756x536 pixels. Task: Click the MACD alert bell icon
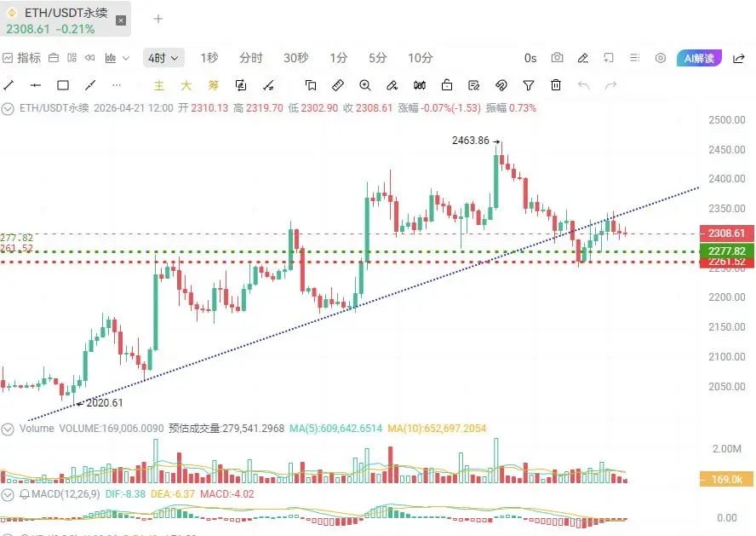[24, 494]
